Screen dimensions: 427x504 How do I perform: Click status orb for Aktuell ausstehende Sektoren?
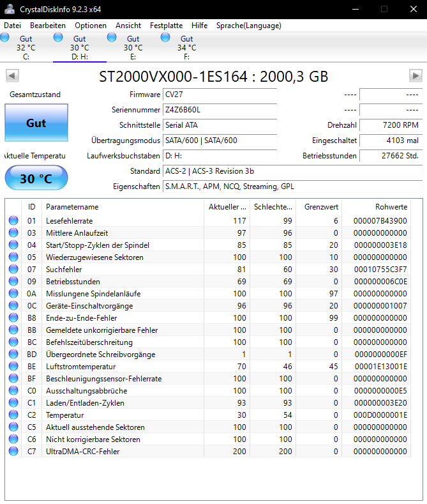(13, 427)
